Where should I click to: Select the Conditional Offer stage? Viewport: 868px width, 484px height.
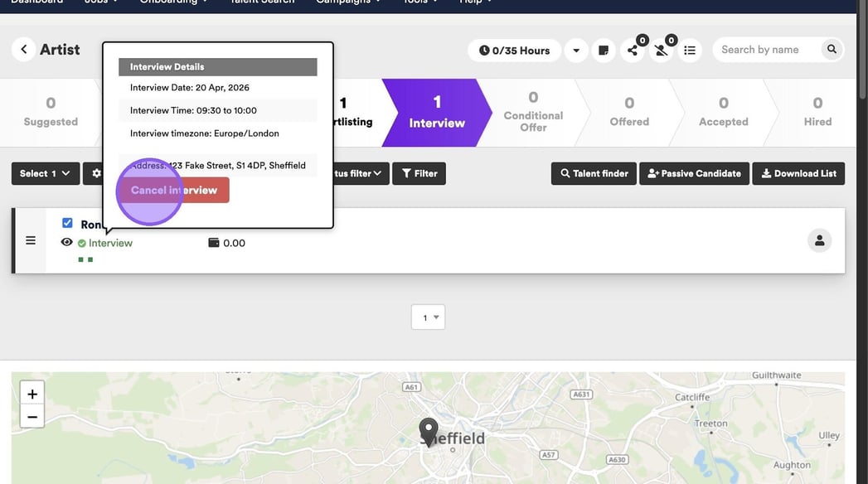[x=533, y=113]
